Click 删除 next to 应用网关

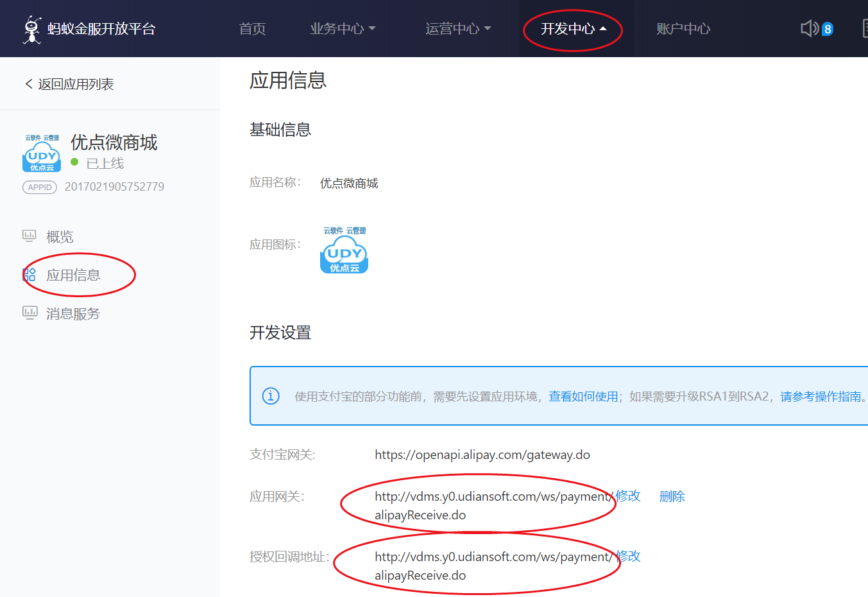point(672,496)
